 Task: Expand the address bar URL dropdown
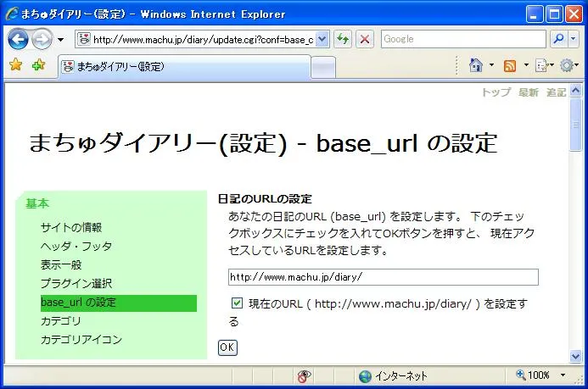coord(322,39)
